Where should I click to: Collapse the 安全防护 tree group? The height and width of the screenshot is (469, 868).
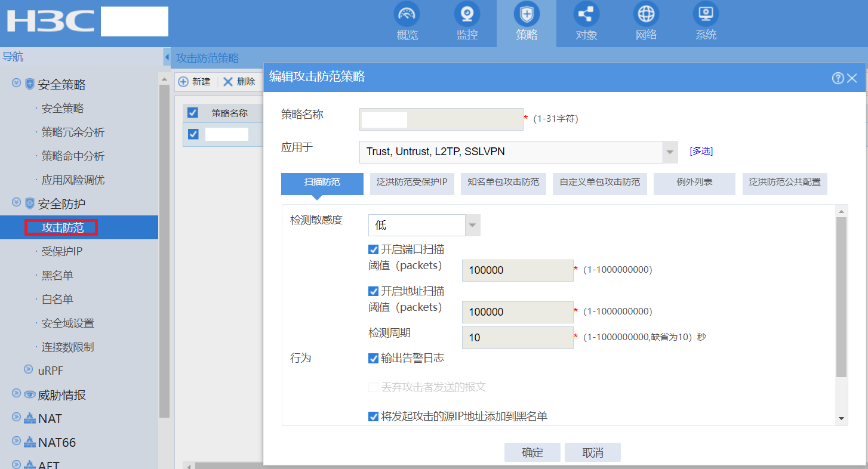click(x=16, y=202)
